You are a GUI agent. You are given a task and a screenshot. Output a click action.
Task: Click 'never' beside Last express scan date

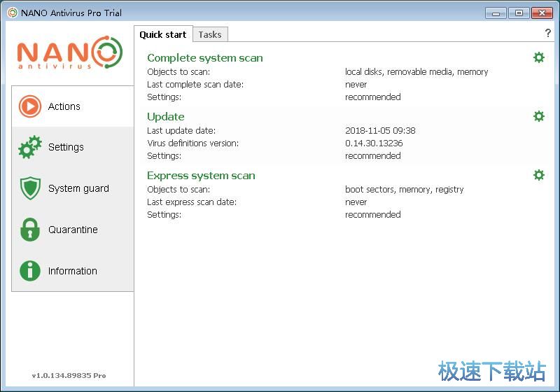pos(356,202)
